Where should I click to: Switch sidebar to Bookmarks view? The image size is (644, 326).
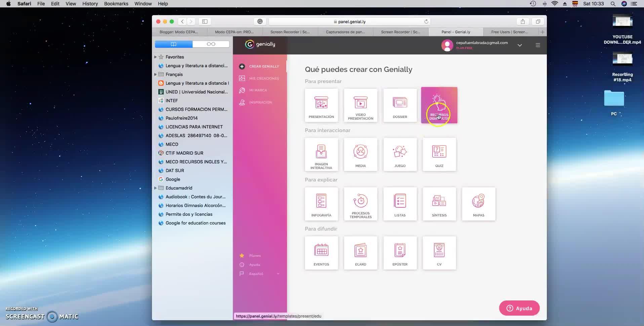tap(173, 44)
